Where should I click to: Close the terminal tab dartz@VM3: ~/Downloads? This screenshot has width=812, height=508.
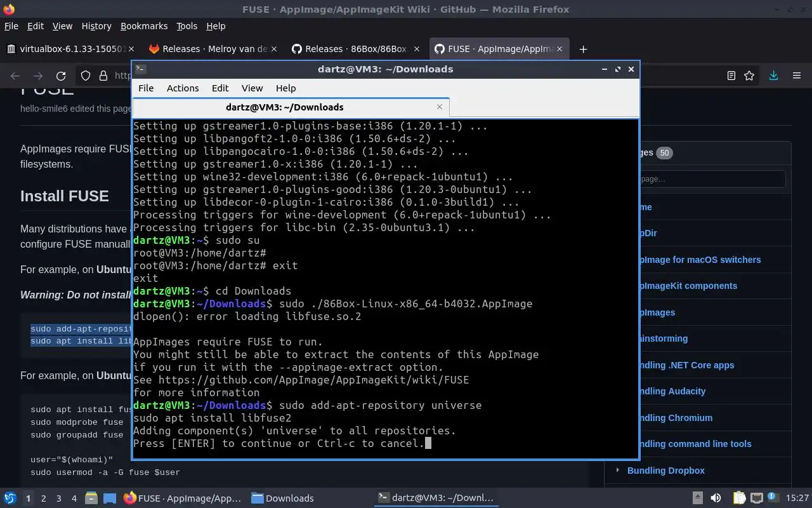[x=440, y=107]
